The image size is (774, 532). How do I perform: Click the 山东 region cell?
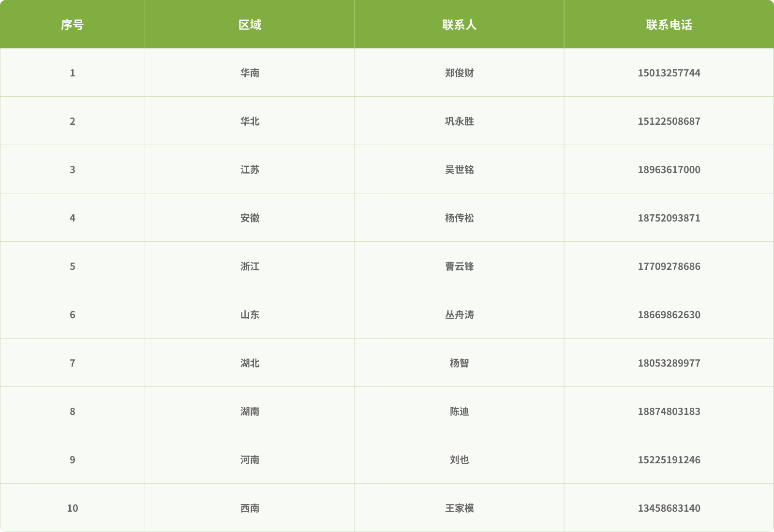point(250,315)
